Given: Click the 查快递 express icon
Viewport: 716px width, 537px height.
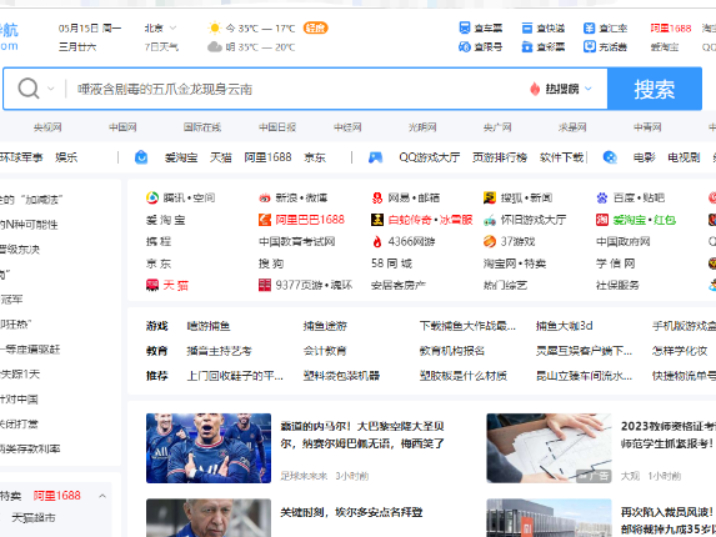Looking at the screenshot, I should pyautogui.click(x=527, y=28).
